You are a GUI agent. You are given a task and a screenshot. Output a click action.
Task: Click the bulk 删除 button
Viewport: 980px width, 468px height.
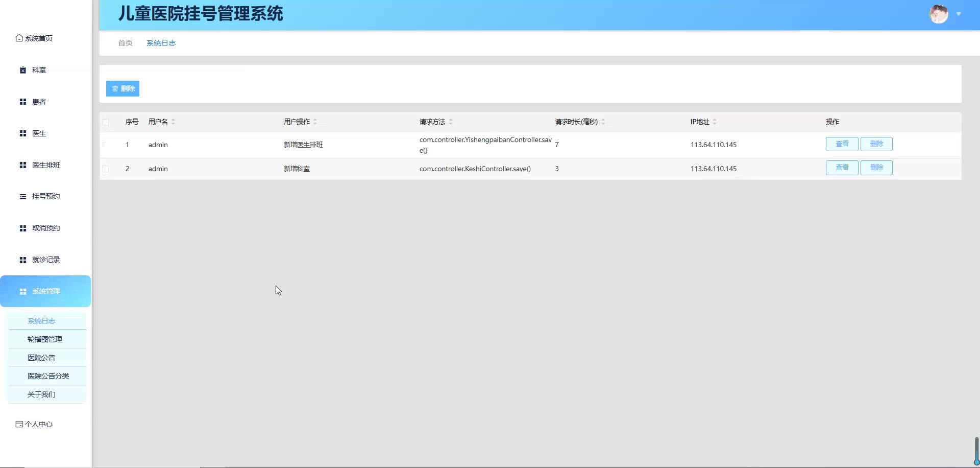[122, 88]
